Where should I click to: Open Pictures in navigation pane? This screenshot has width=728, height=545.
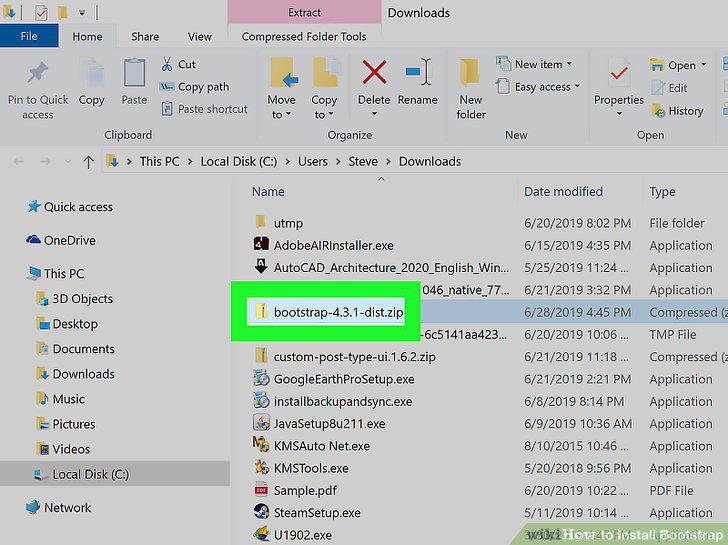point(73,424)
